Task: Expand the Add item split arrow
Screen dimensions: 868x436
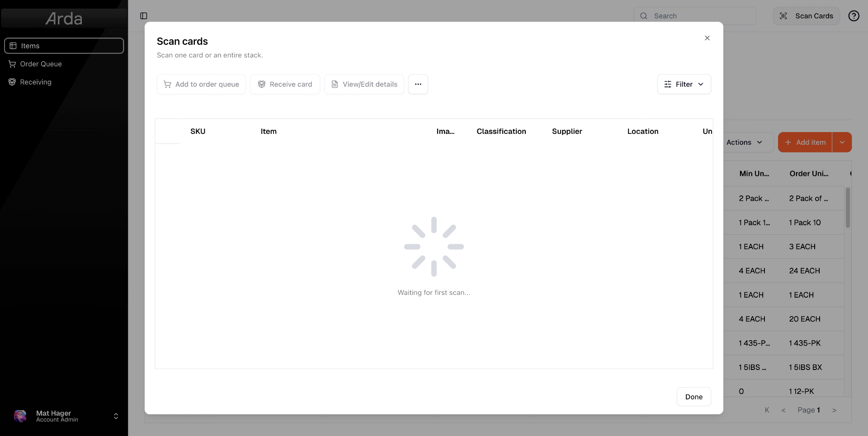Action: tap(842, 142)
